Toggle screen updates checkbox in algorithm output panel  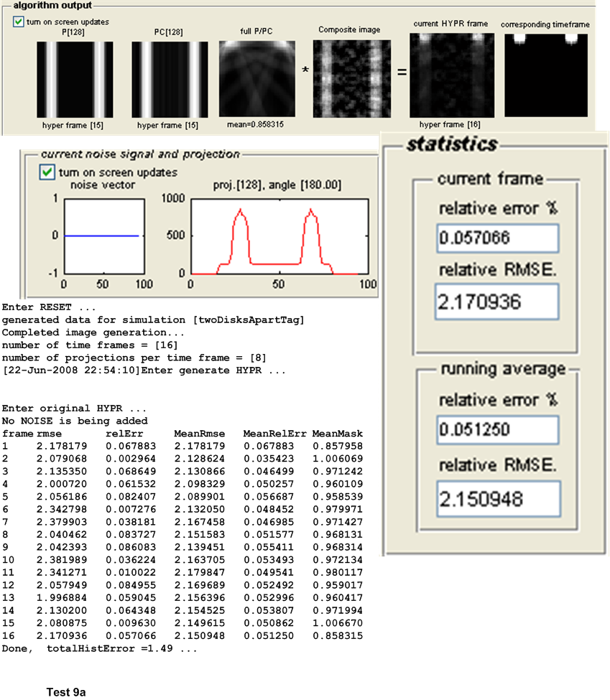click(x=18, y=22)
